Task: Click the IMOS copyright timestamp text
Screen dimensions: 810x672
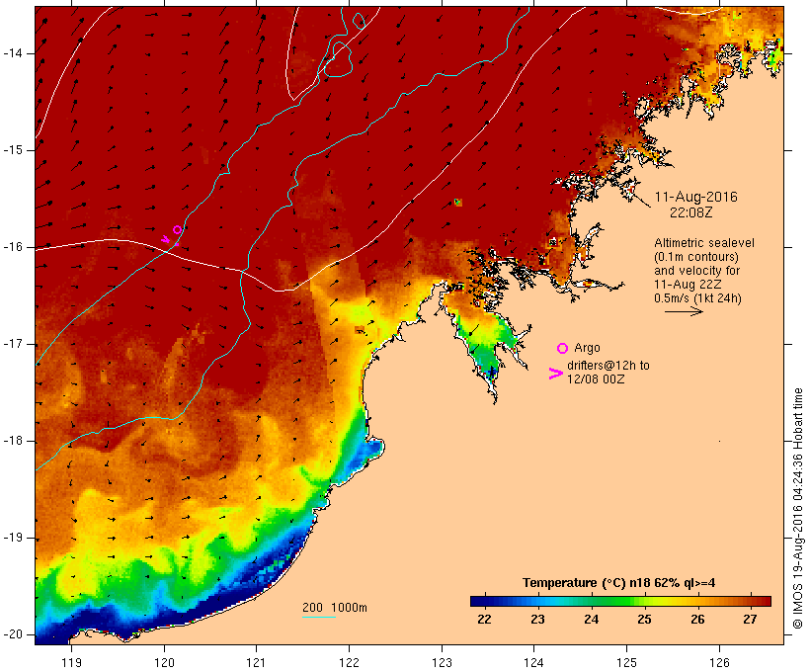Action: 797,508
